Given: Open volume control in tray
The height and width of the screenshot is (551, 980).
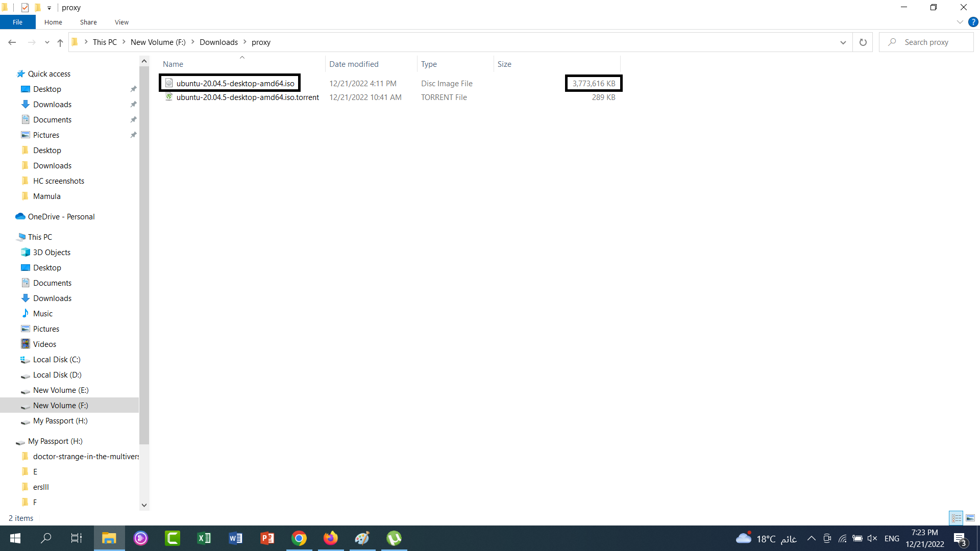Looking at the screenshot, I should (x=872, y=538).
